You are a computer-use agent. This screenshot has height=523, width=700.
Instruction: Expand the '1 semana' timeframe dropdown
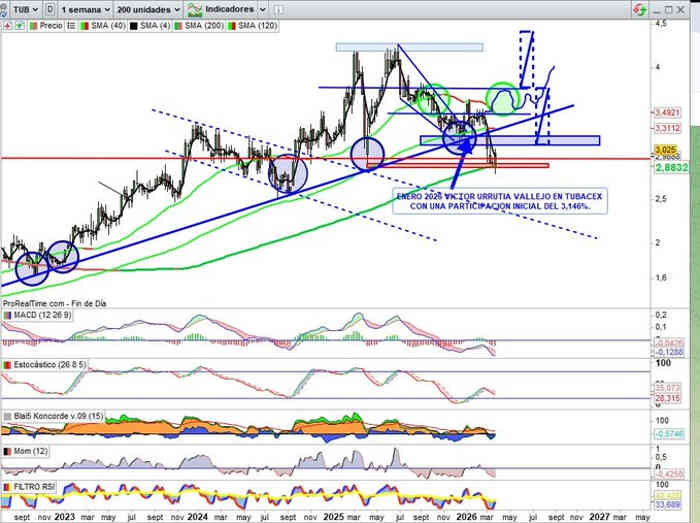84,8
